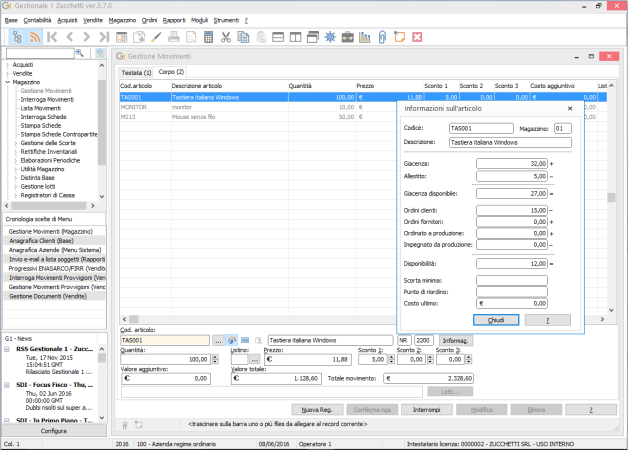Go to last record arrow icon
Viewport: 628px width, 450px height.
(x=104, y=37)
